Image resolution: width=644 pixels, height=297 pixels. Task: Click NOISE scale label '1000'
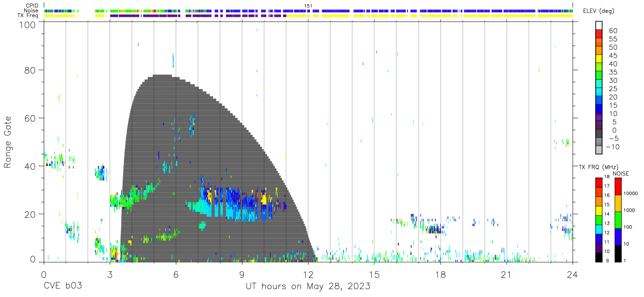pos(630,210)
